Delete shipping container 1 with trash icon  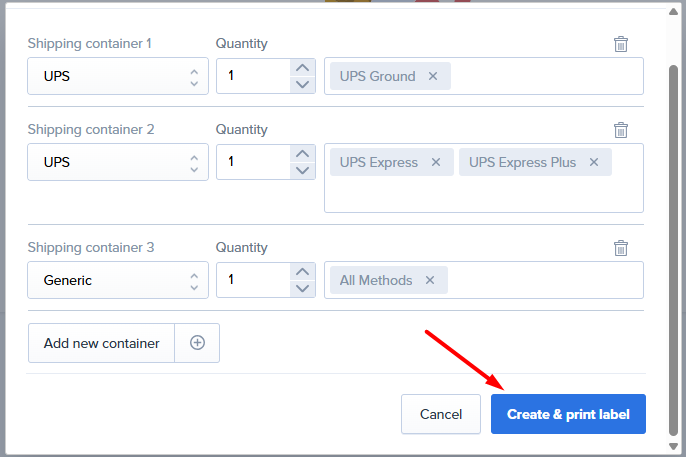click(x=621, y=44)
